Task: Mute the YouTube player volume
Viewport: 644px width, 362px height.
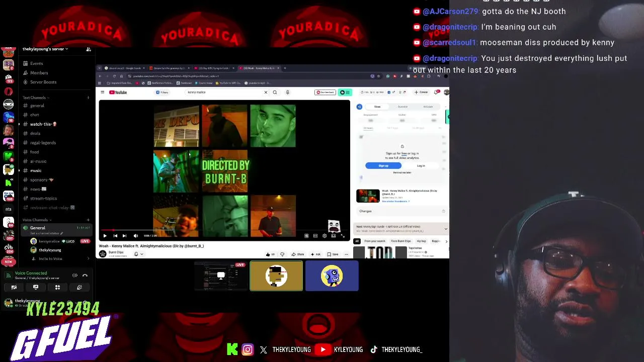Action: pos(135,235)
